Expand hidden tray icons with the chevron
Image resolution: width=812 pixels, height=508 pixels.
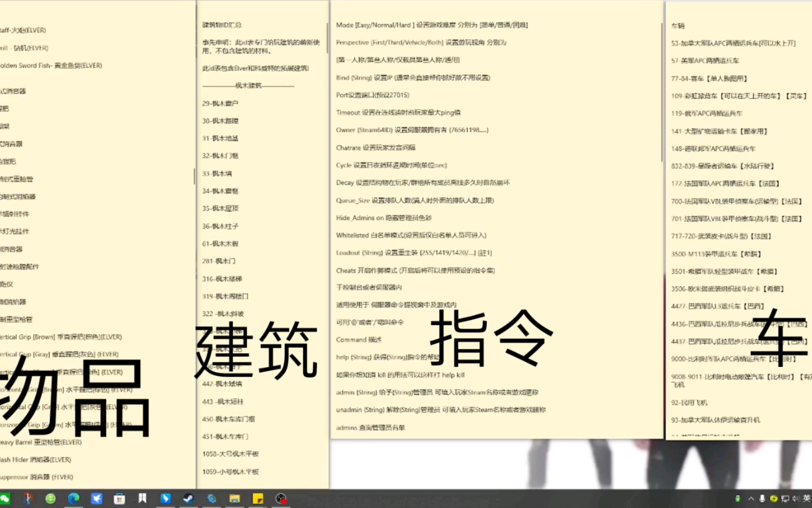751,499
